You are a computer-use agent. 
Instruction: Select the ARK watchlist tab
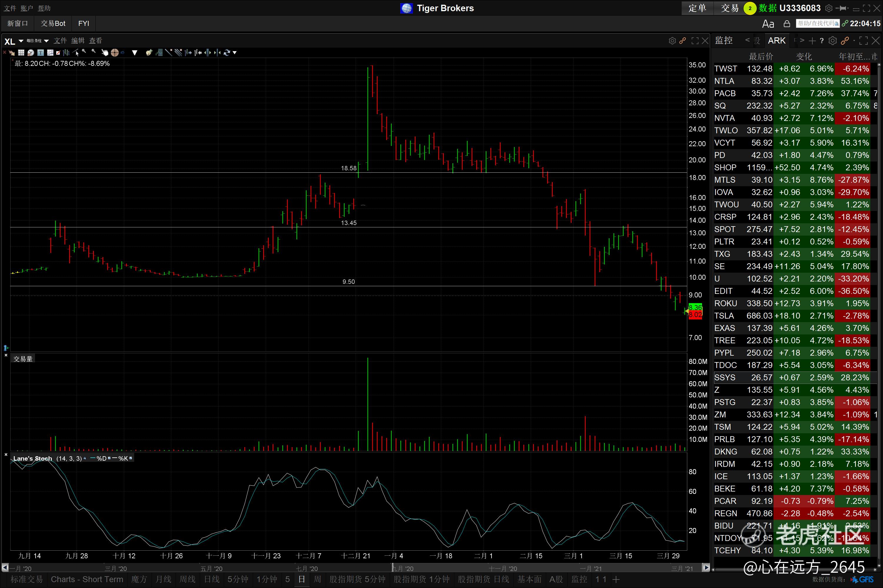click(777, 41)
